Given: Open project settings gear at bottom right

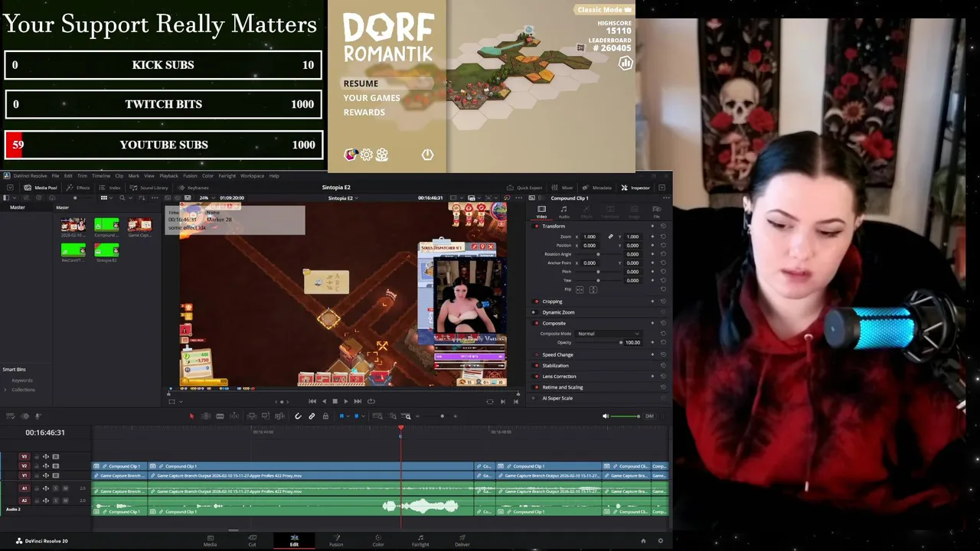Looking at the screenshot, I should coord(661,541).
